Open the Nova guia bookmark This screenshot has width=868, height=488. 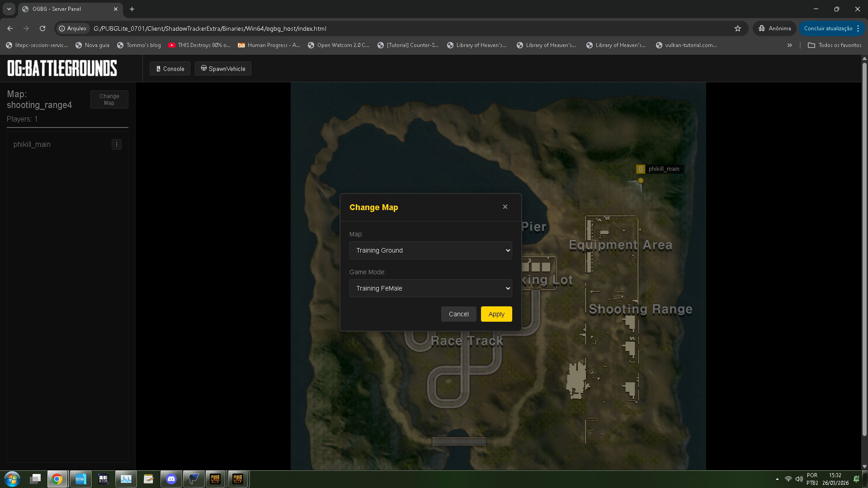tap(92, 45)
